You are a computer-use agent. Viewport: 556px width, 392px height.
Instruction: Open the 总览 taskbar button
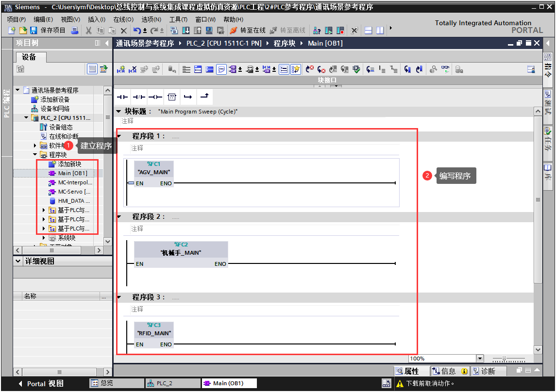pyautogui.click(x=117, y=383)
